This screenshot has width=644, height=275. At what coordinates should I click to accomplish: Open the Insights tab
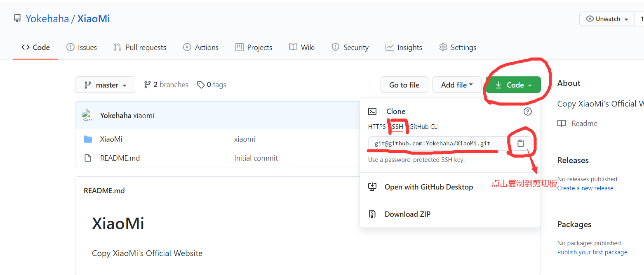tap(404, 47)
